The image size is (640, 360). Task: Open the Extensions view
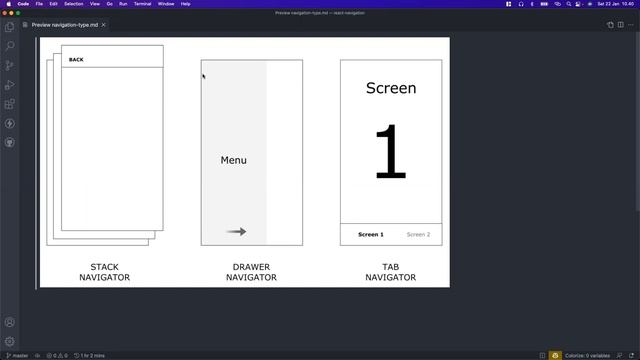click(x=9, y=104)
